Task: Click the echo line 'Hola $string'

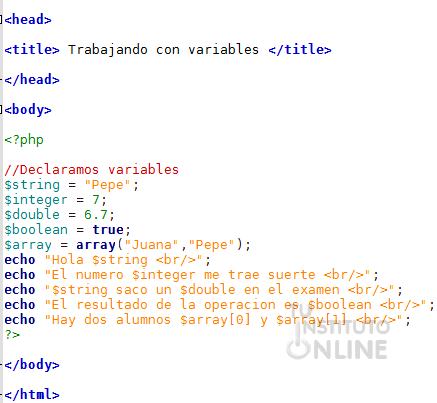Action: 107,260
